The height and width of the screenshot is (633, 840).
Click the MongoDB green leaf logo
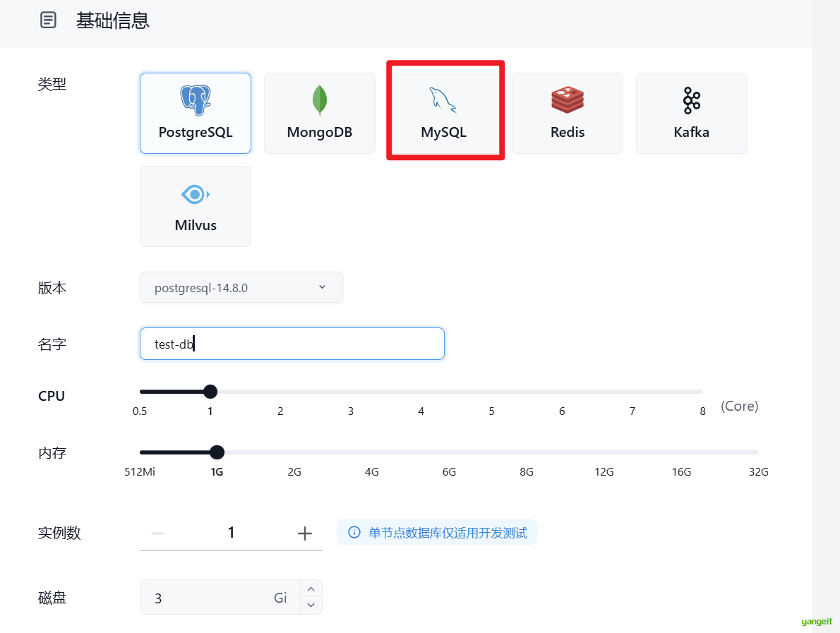(320, 100)
